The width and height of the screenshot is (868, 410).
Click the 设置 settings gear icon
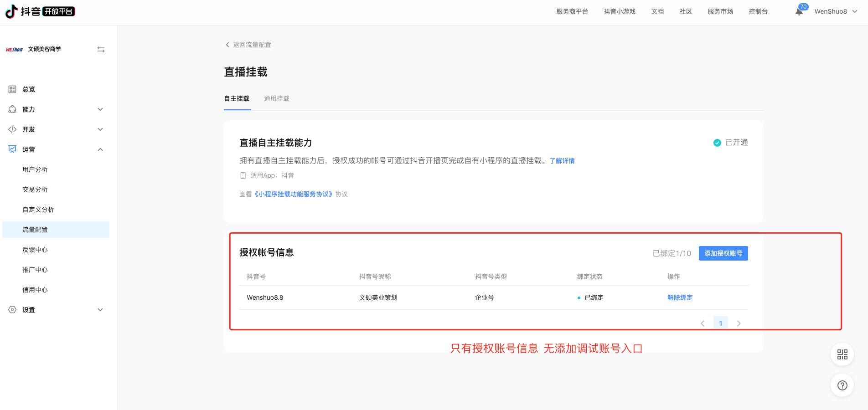point(12,310)
